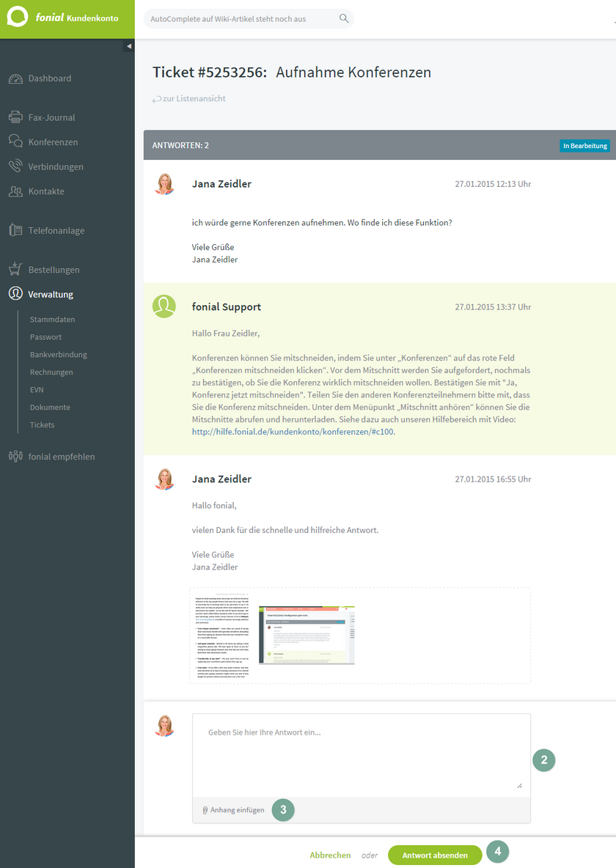This screenshot has width=616, height=868.
Task: Open Stammdaten submenu item
Action: click(x=52, y=320)
